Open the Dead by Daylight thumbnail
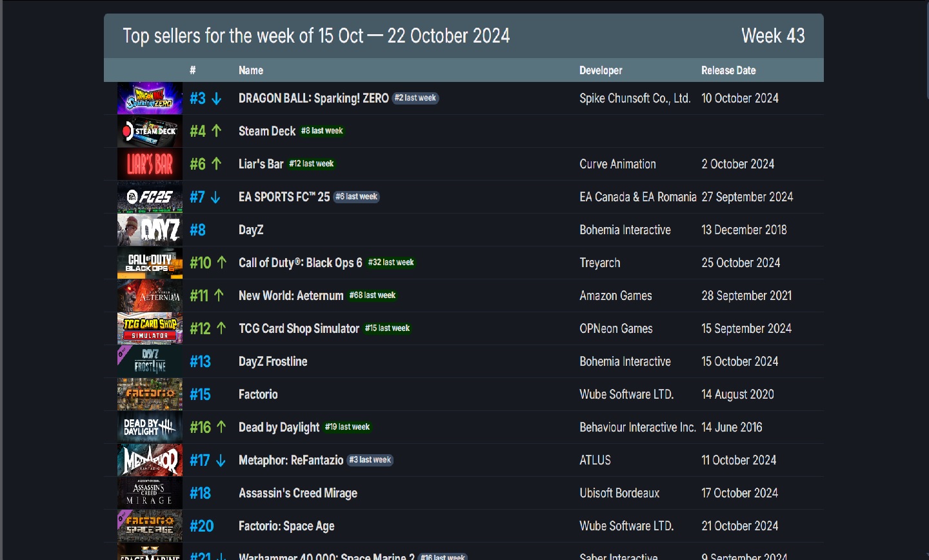Viewport: 929px width, 560px height. tap(150, 427)
